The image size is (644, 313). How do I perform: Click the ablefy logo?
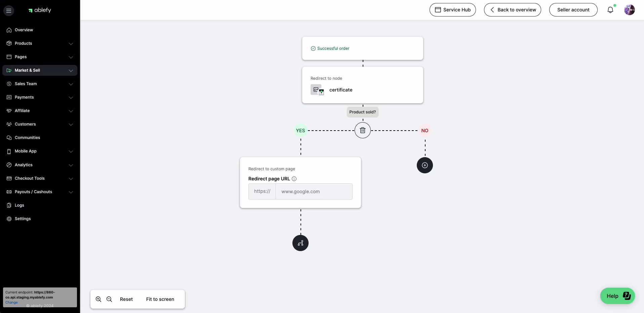point(39,10)
